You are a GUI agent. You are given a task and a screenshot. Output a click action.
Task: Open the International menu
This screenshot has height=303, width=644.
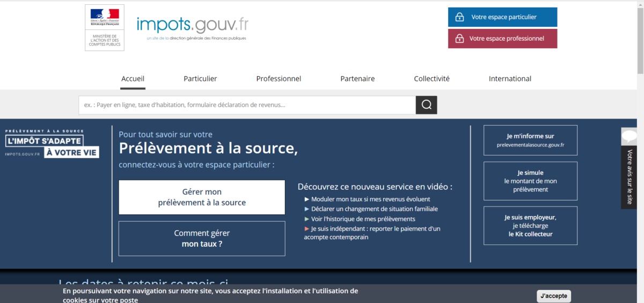point(510,78)
